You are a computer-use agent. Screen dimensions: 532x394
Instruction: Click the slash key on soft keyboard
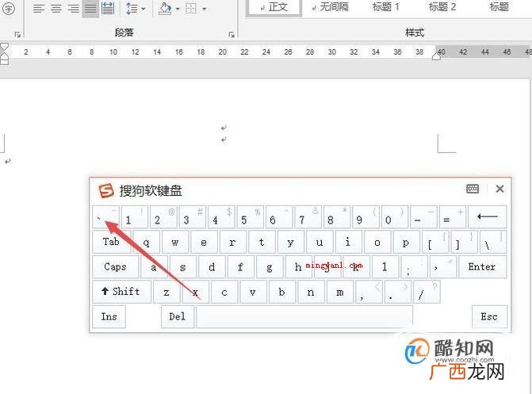427,292
